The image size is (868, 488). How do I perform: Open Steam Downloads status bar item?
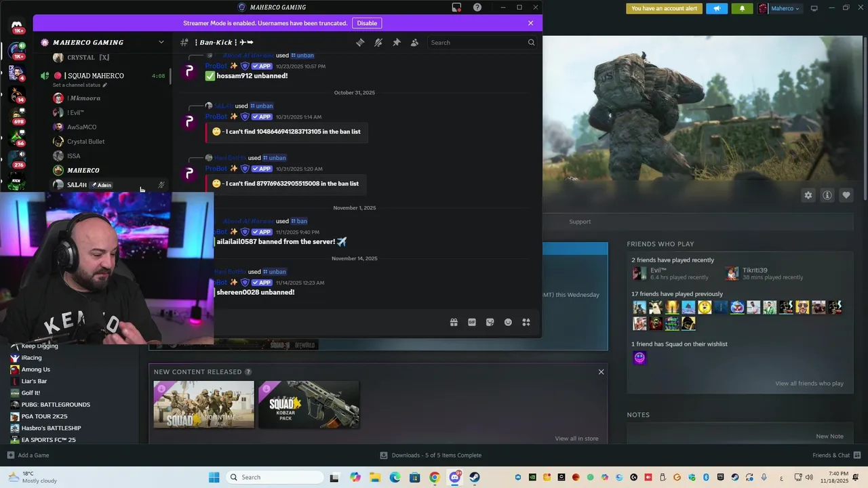431,455
